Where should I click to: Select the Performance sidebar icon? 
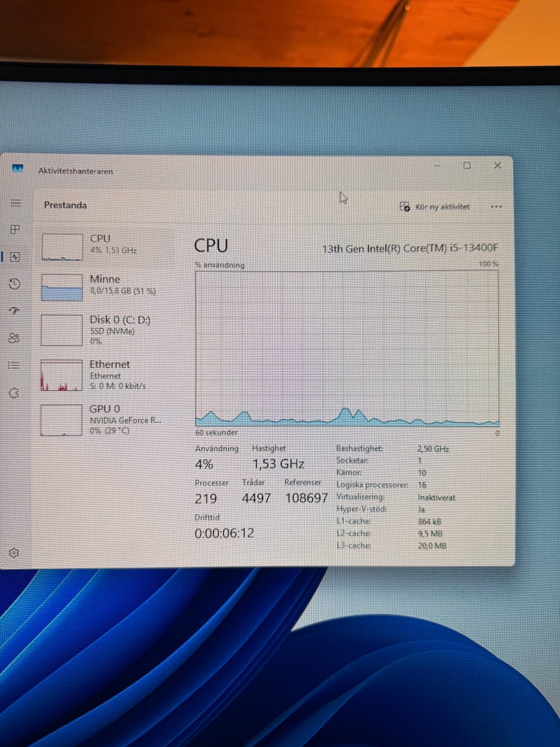(16, 257)
